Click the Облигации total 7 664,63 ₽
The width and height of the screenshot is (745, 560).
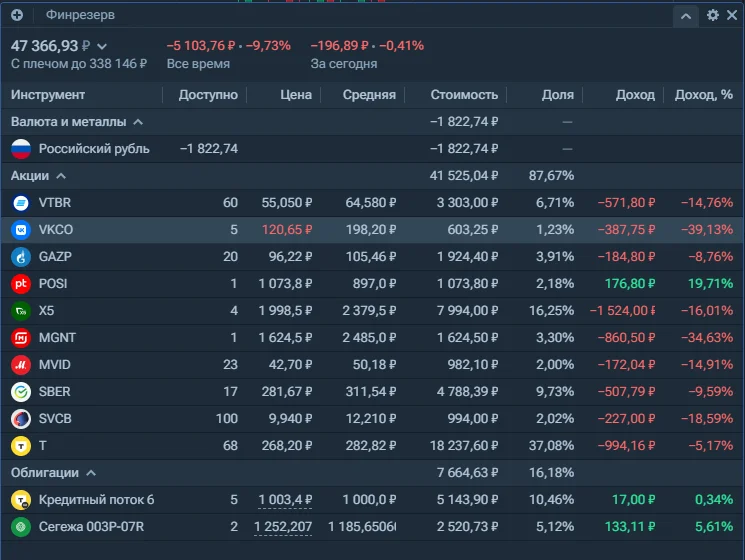[x=468, y=473]
